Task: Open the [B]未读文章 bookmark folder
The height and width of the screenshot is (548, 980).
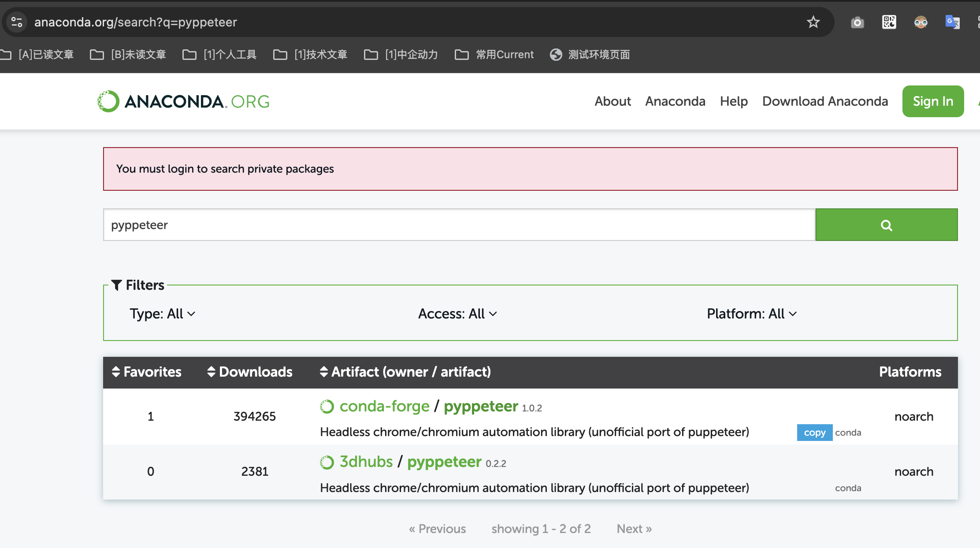Action: coord(128,55)
